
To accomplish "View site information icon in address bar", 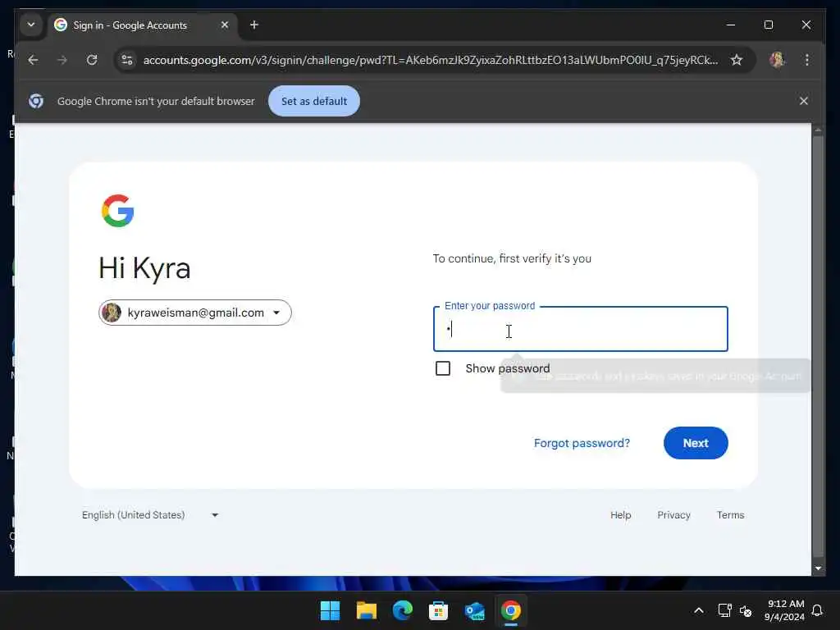I will click(x=127, y=60).
